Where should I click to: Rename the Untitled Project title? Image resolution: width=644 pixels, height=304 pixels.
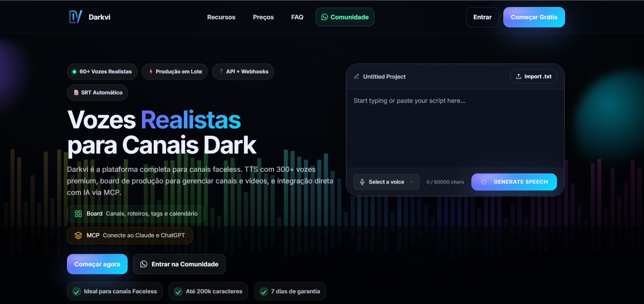(384, 77)
